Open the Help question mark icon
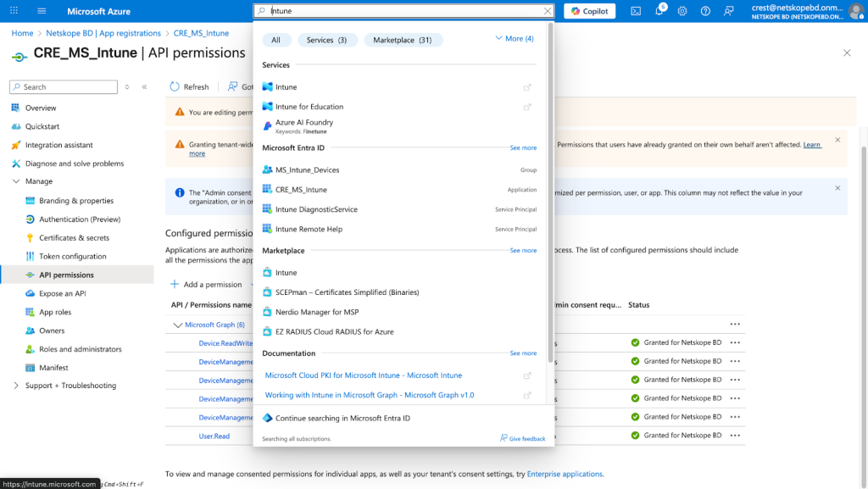 coord(705,11)
